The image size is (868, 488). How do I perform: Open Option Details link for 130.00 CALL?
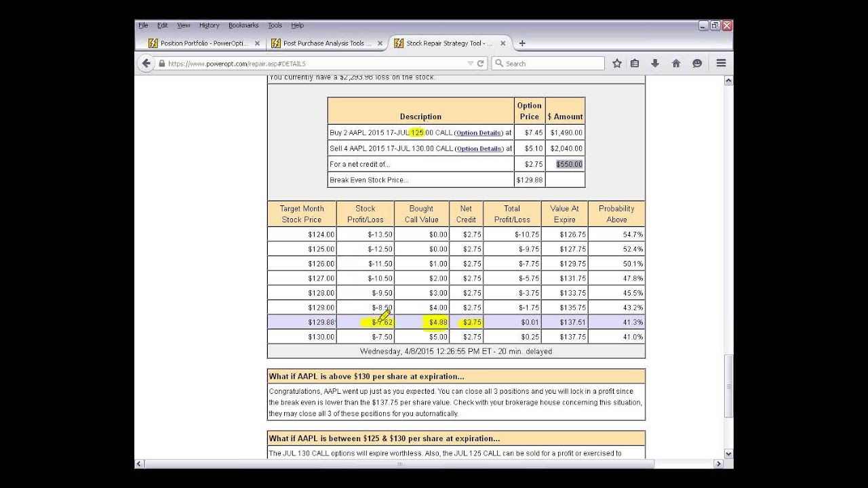[x=479, y=148]
